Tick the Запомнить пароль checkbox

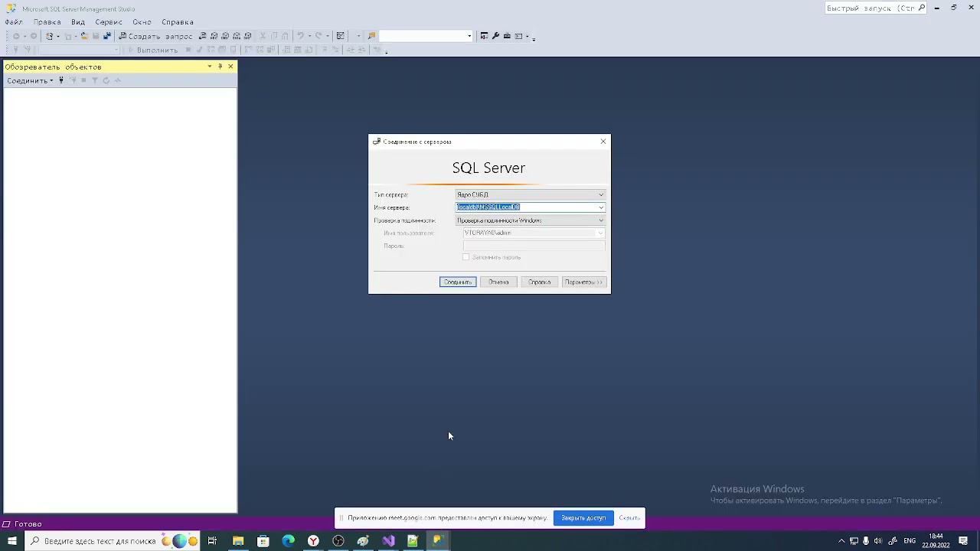[465, 257]
